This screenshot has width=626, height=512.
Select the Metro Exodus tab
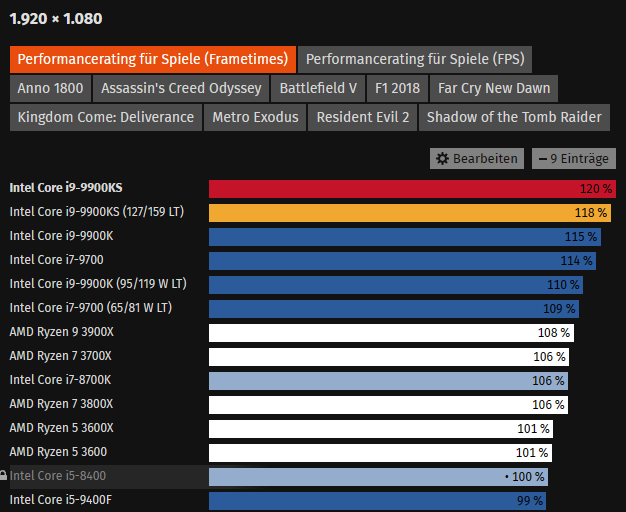click(x=255, y=117)
